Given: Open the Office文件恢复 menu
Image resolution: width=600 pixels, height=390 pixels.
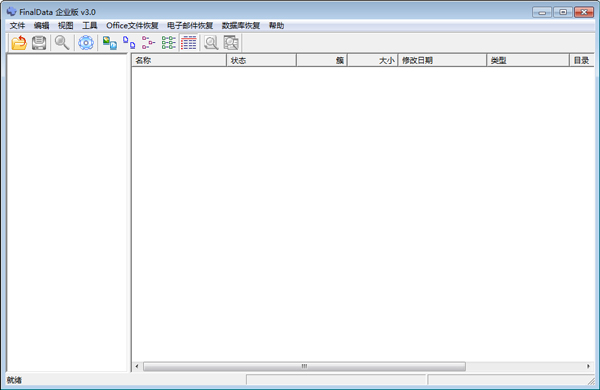Looking at the screenshot, I should (132, 26).
